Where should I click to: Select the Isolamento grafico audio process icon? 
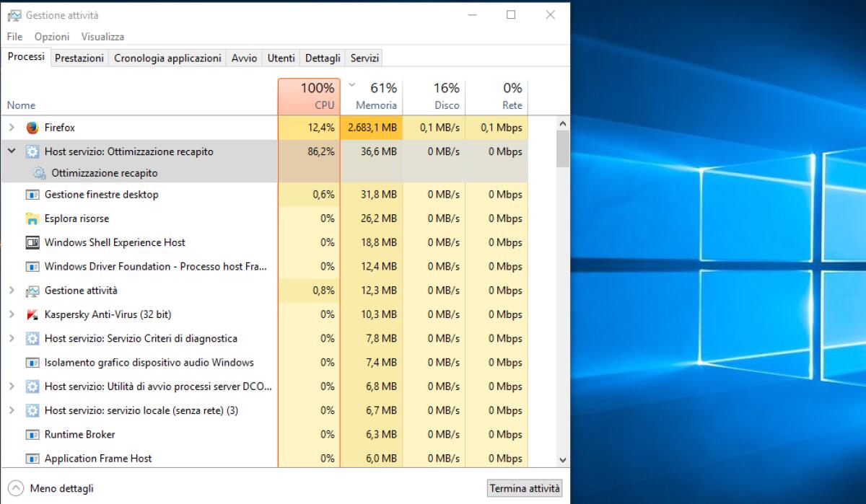32,363
